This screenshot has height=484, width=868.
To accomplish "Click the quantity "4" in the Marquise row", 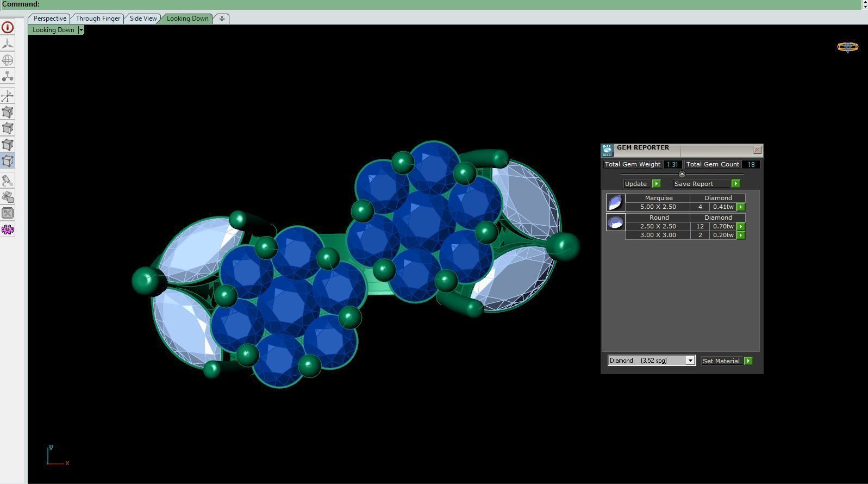I will [700, 207].
